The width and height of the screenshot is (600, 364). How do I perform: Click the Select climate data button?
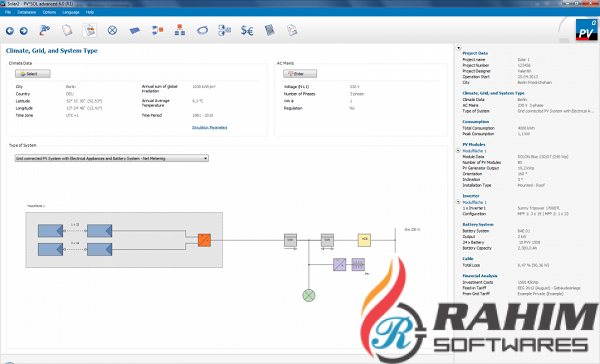(x=33, y=74)
